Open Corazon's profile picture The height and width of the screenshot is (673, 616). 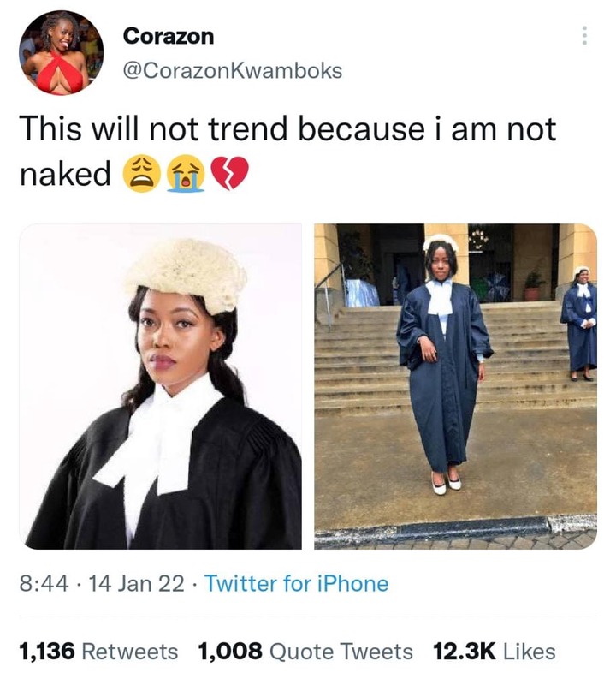(61, 52)
